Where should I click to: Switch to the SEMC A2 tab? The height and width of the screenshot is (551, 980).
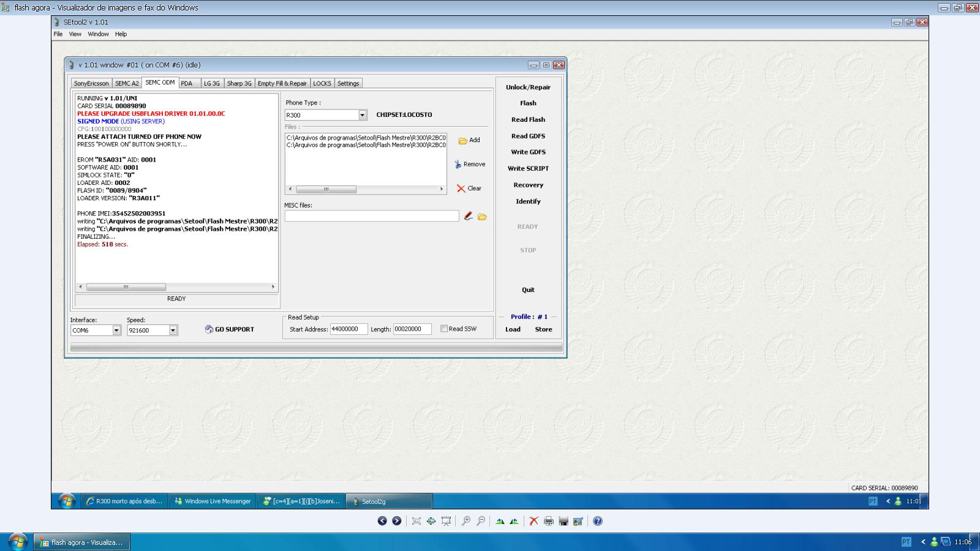click(x=127, y=83)
